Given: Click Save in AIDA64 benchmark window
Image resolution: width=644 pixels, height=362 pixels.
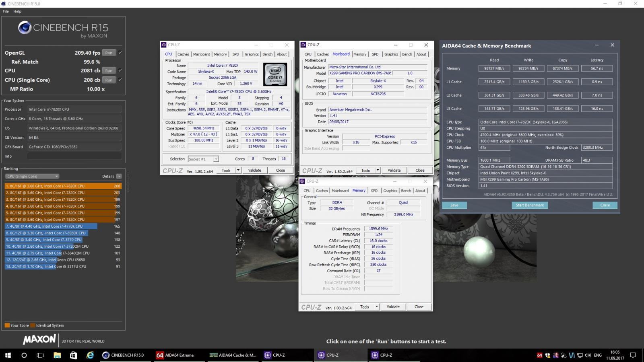Looking at the screenshot, I should pos(454,205).
